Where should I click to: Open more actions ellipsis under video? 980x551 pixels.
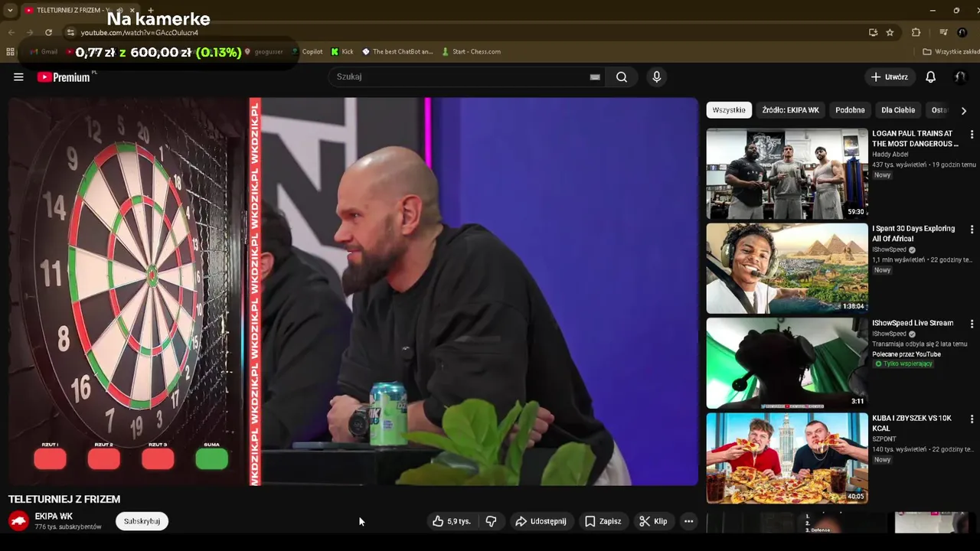pyautogui.click(x=688, y=521)
